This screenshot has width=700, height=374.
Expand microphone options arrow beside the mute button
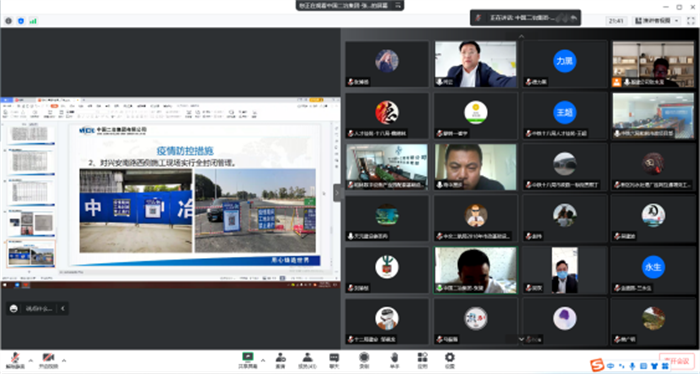(30, 360)
